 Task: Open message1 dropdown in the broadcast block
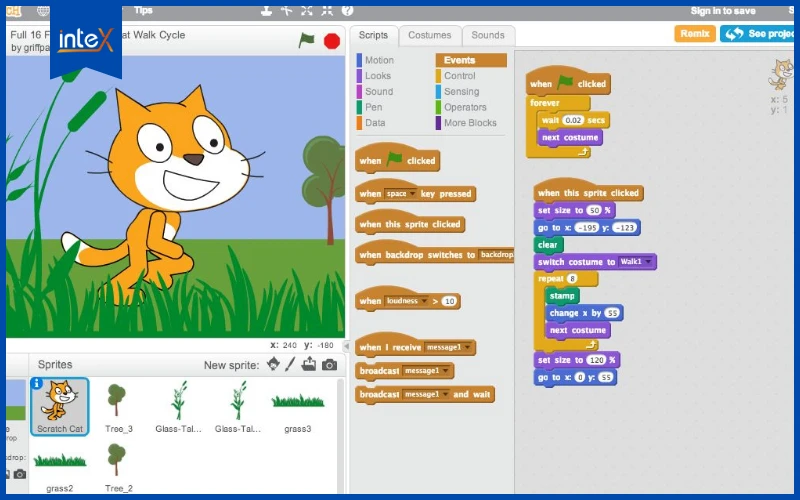point(427,371)
